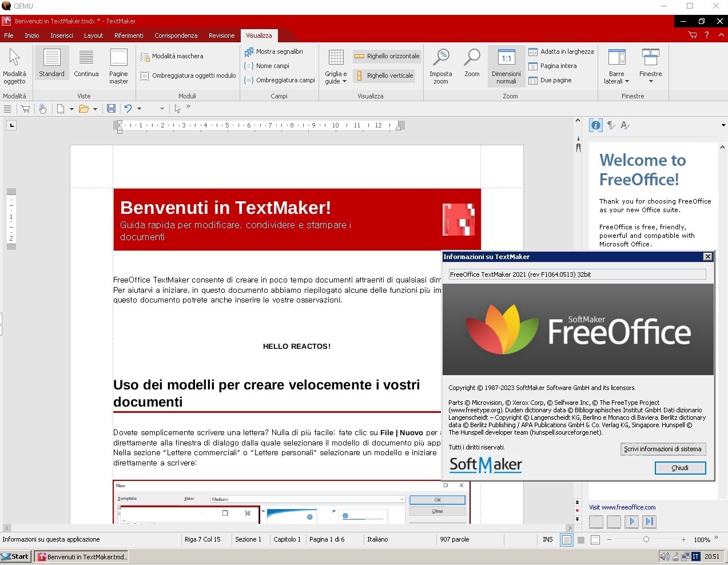Click shopping cart icon in title ribbon
The width and height of the screenshot is (728, 565).
(x=693, y=35)
